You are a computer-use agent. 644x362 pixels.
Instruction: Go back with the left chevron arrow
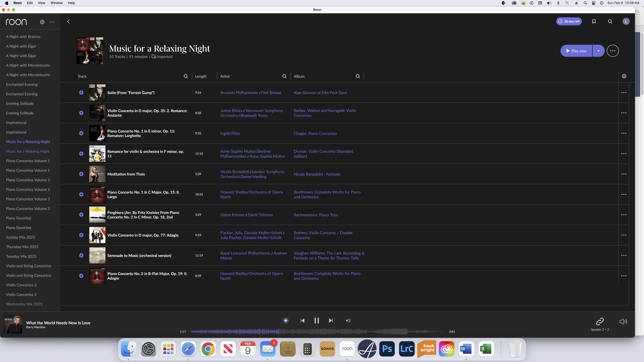coord(68,21)
